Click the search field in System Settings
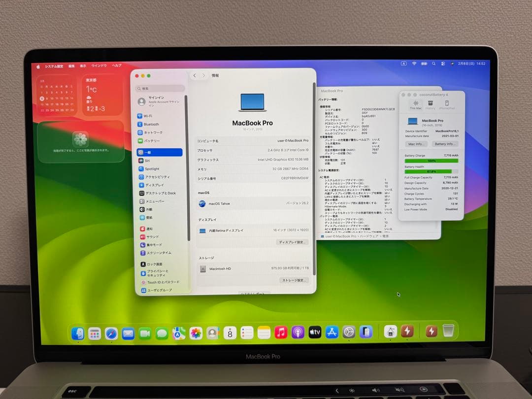 click(159, 88)
